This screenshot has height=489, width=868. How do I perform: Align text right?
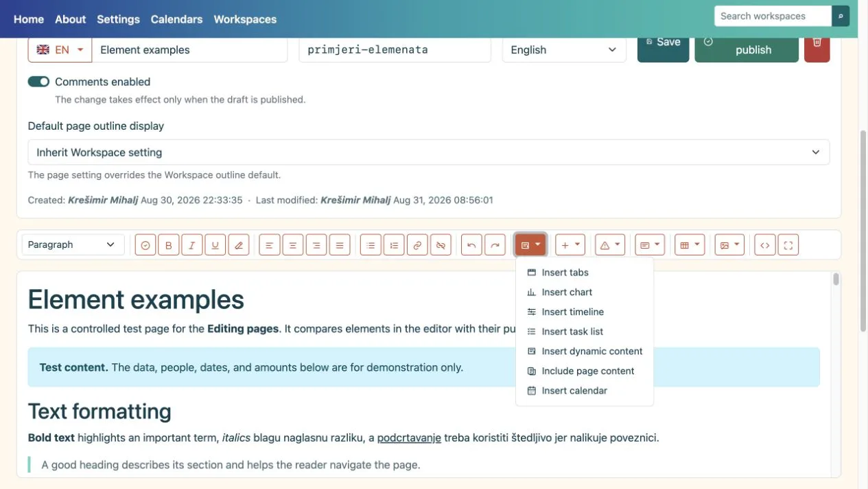pyautogui.click(x=316, y=245)
